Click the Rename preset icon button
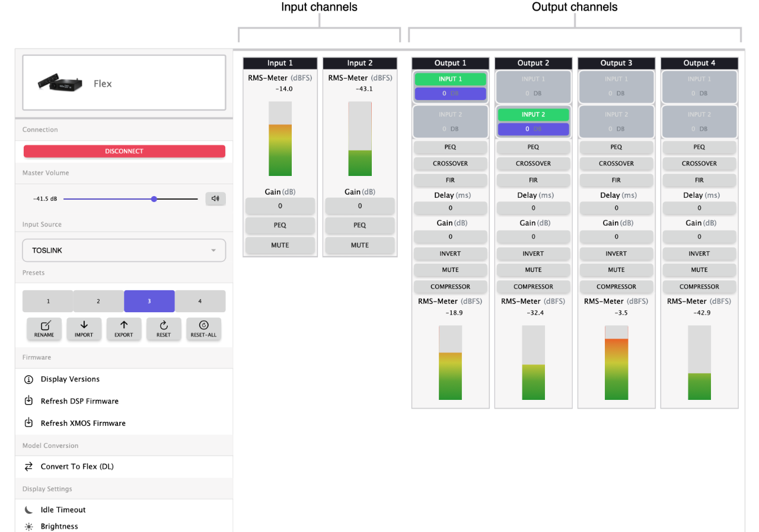Viewport: 759px width, 532px height. point(44,329)
